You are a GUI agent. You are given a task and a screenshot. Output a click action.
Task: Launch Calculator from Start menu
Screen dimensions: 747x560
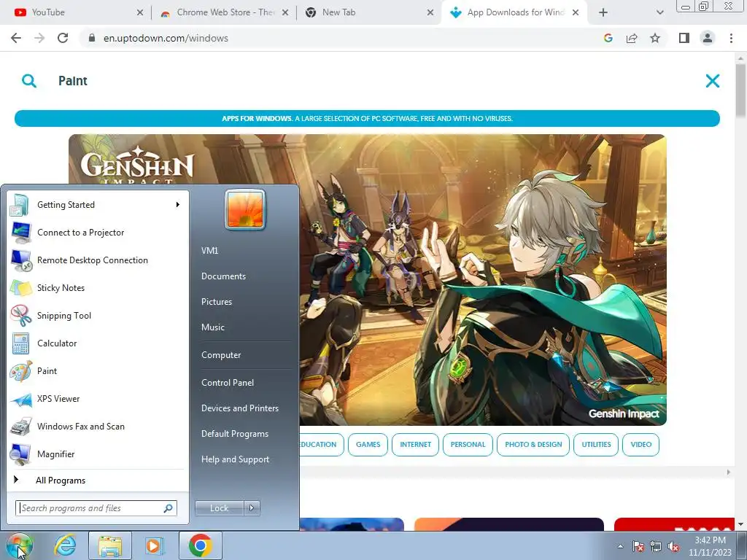(x=97, y=343)
